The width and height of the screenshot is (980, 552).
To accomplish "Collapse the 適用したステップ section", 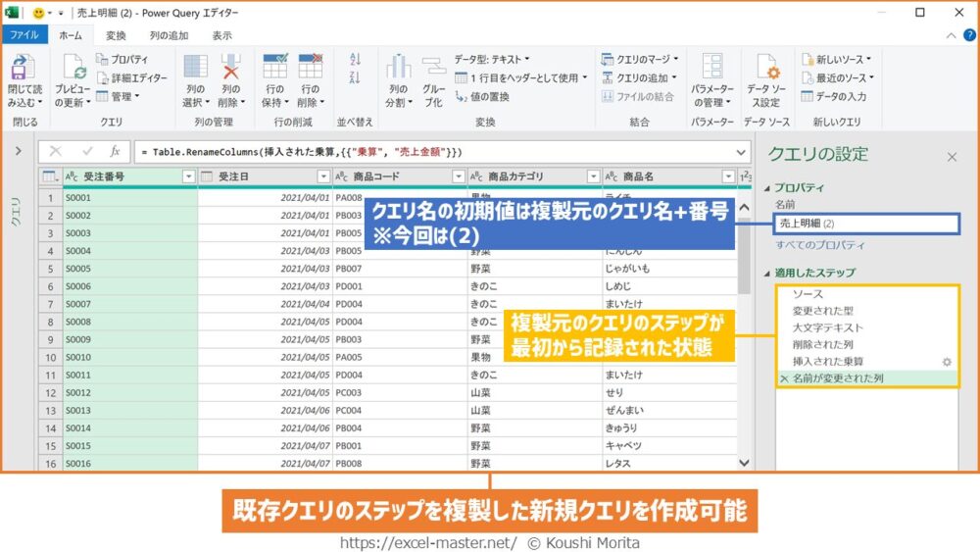I will (768, 272).
